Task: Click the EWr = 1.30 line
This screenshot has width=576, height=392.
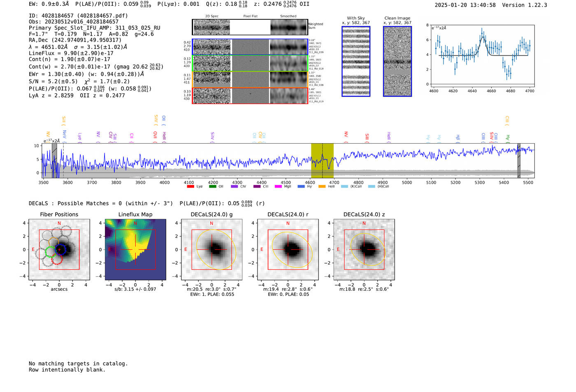Action: point(86,74)
